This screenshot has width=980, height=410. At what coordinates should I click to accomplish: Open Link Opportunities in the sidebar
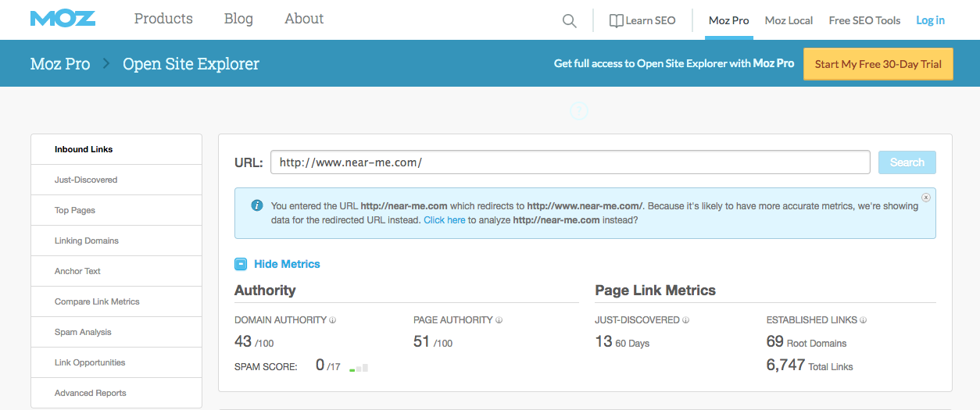(116, 362)
